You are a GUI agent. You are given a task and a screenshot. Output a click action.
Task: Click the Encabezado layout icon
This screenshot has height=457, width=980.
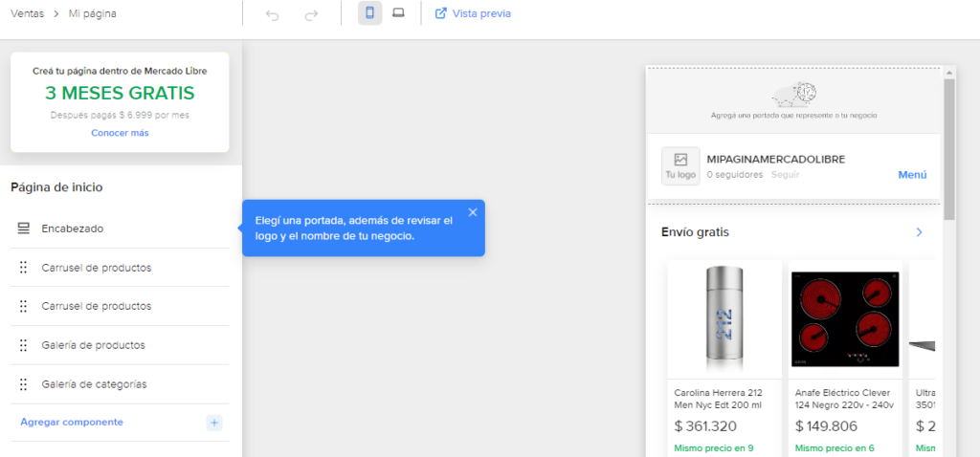point(24,228)
